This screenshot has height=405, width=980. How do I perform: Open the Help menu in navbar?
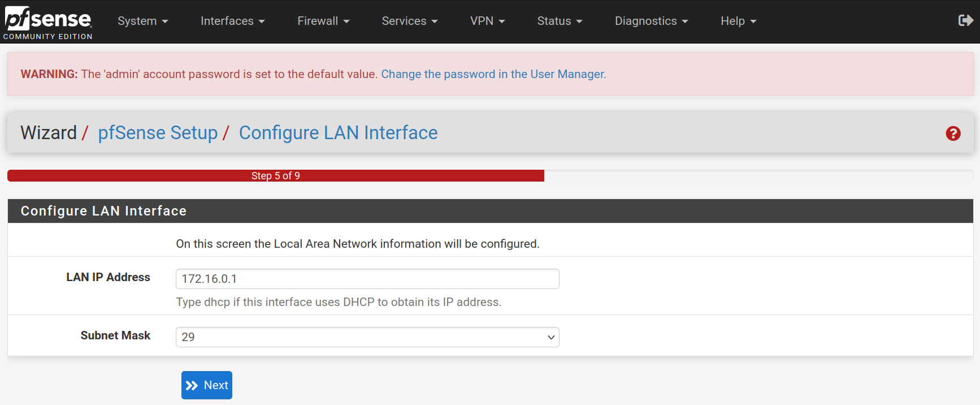tap(738, 21)
